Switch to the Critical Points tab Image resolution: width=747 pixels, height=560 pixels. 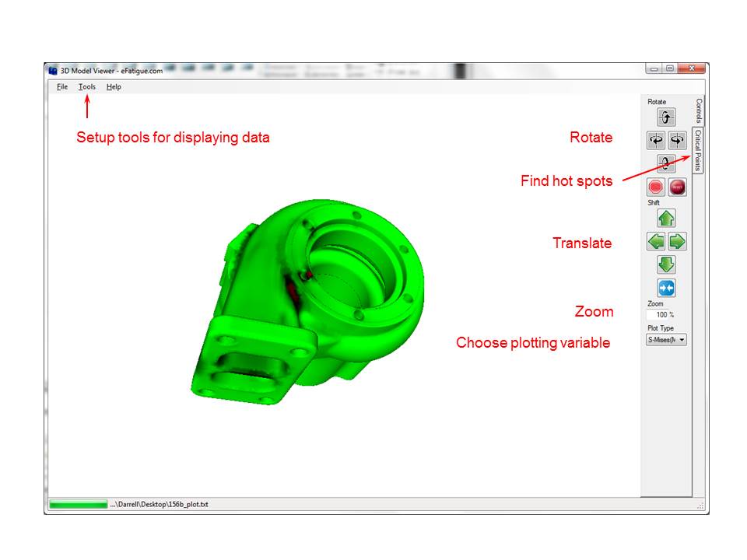698,150
